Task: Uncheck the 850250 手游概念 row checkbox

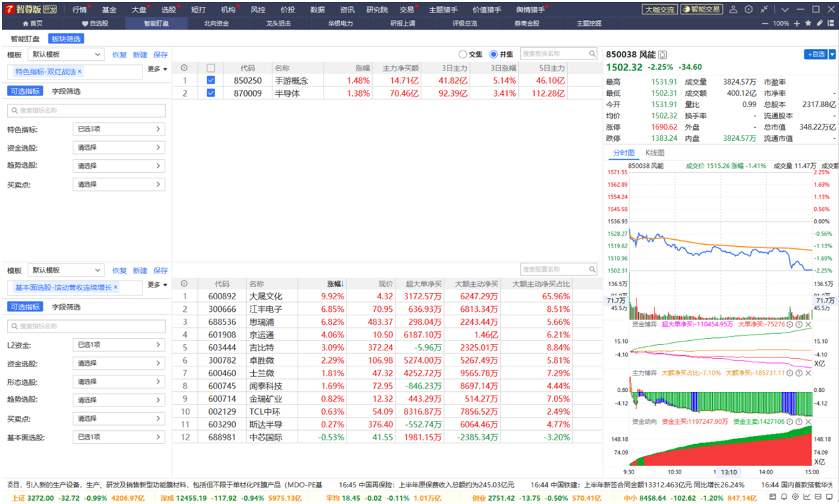Action: pos(211,80)
